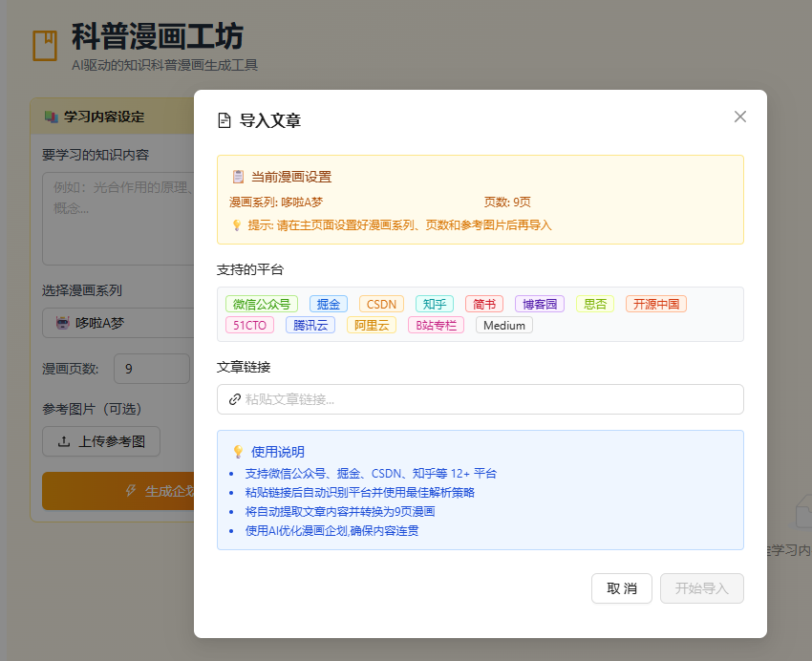Image resolution: width=812 pixels, height=661 pixels.
Task: Click the 开始导入 button
Action: [702, 588]
